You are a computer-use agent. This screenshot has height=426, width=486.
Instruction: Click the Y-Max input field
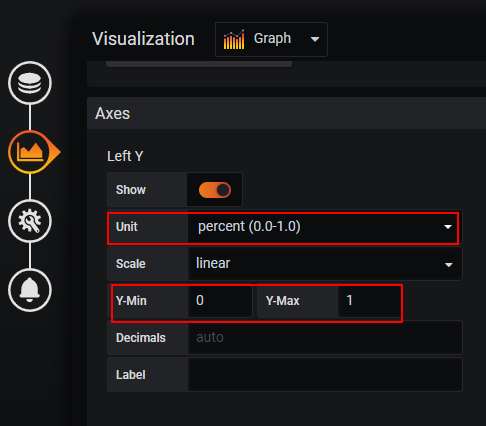pos(369,301)
